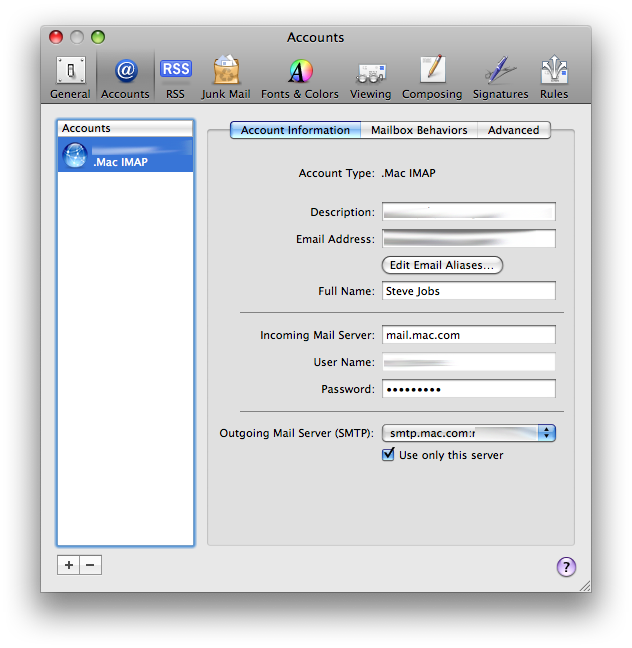Open the Composing preferences pane
This screenshot has height=648, width=632.
(432, 77)
